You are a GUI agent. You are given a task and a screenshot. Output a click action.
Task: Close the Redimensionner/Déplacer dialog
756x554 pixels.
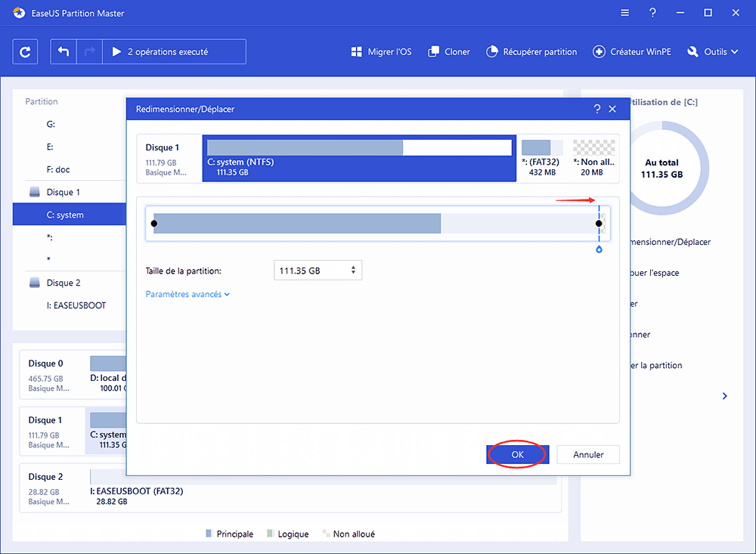point(612,110)
